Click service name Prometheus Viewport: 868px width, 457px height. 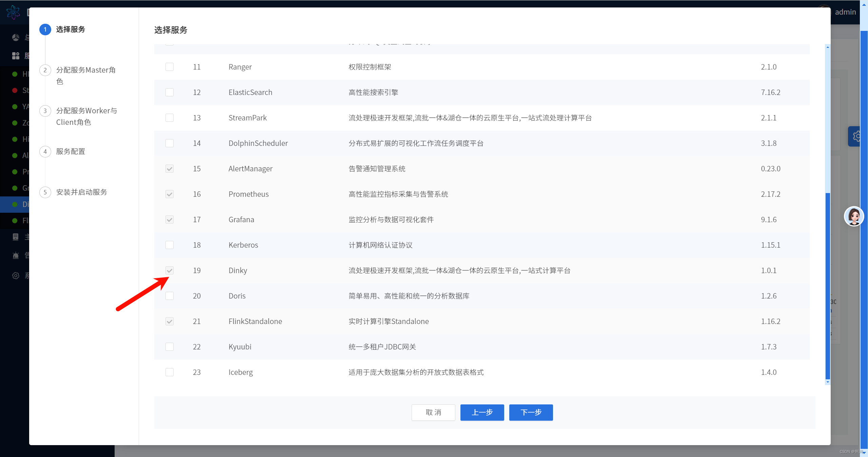(x=249, y=194)
